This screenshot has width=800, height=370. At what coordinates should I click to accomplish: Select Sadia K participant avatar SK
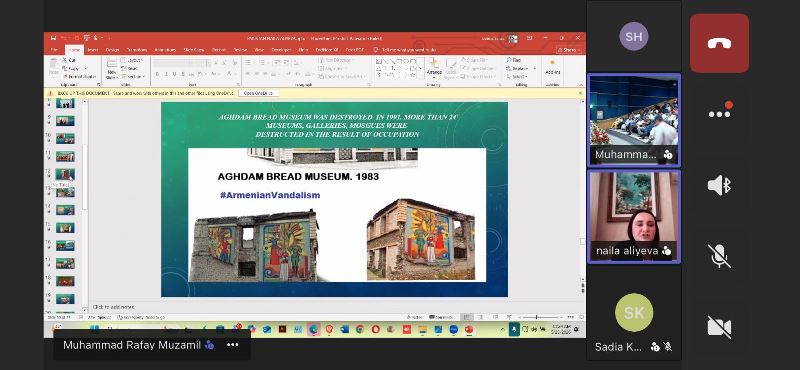point(634,312)
